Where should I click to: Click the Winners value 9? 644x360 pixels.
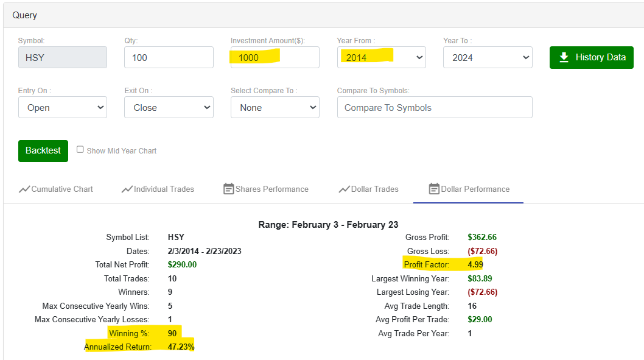170,292
